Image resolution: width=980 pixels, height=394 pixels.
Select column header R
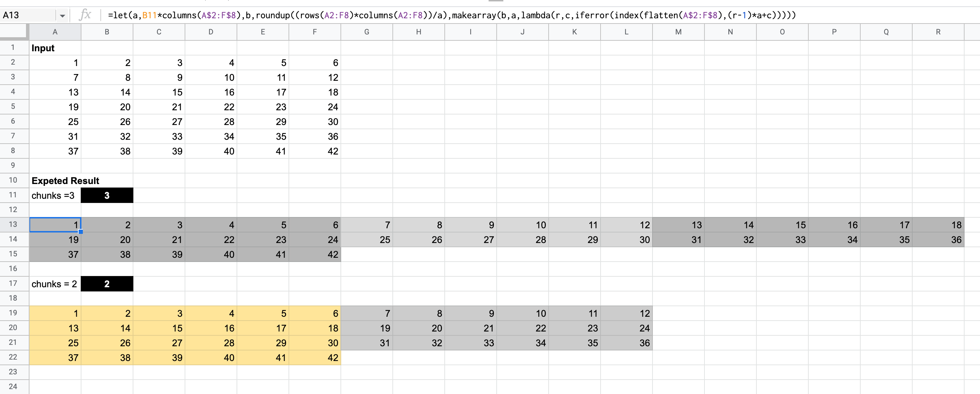pyautogui.click(x=938, y=32)
